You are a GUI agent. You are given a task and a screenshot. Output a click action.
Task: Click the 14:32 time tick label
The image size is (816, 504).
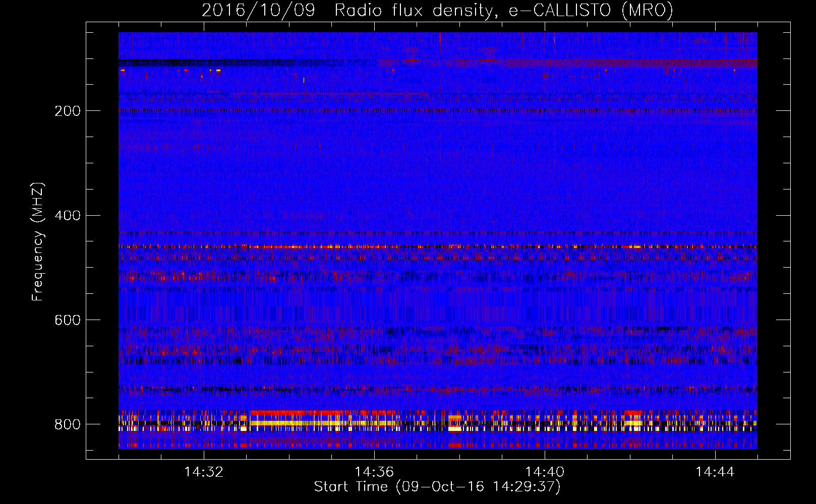click(x=204, y=472)
